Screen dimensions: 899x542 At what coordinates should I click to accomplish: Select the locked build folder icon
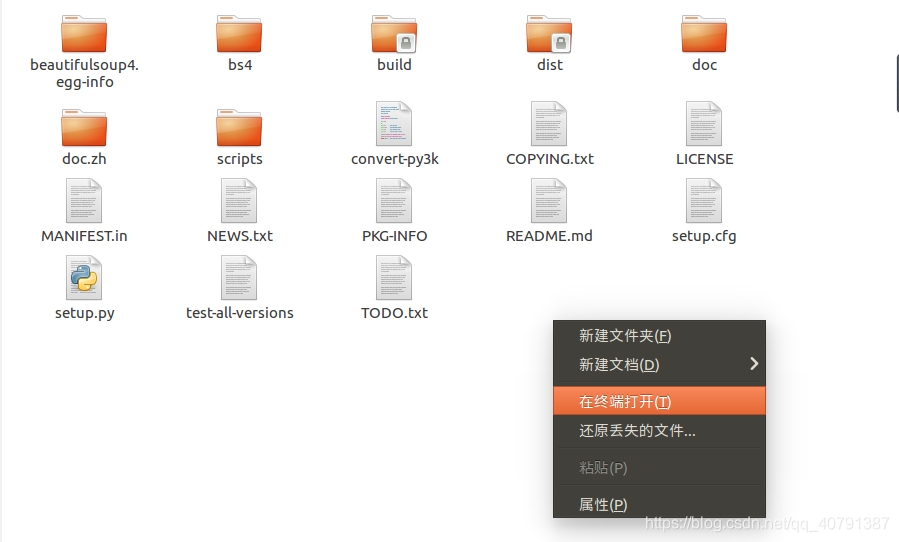coord(394,34)
